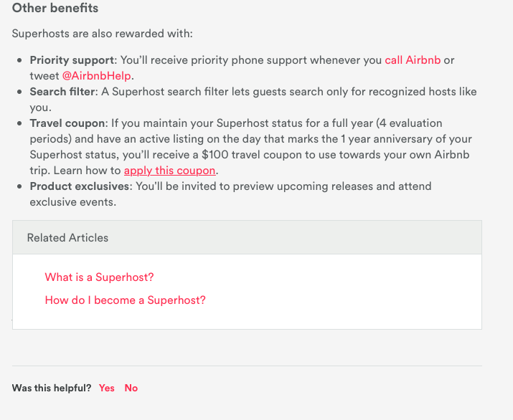Open the "What is a Superhost?" article
This screenshot has width=513, height=420.
99,277
